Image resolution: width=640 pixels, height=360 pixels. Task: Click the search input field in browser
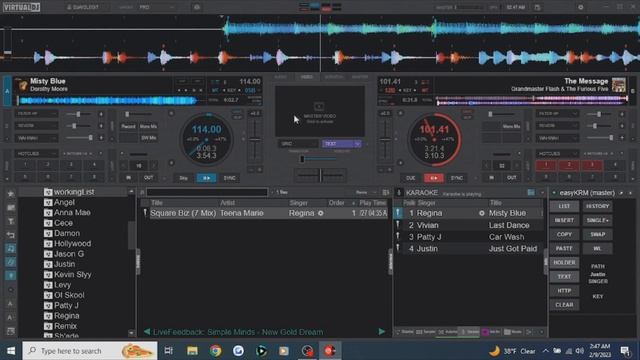(x=207, y=192)
